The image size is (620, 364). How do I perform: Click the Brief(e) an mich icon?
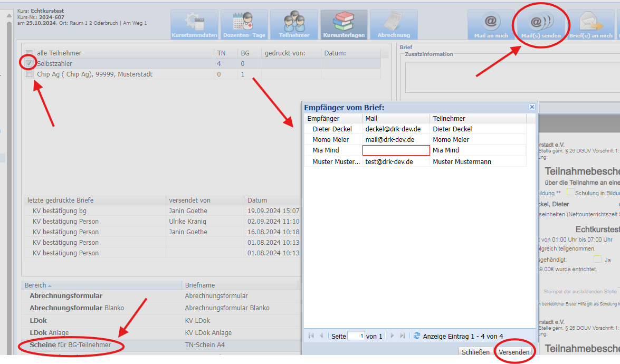590,24
